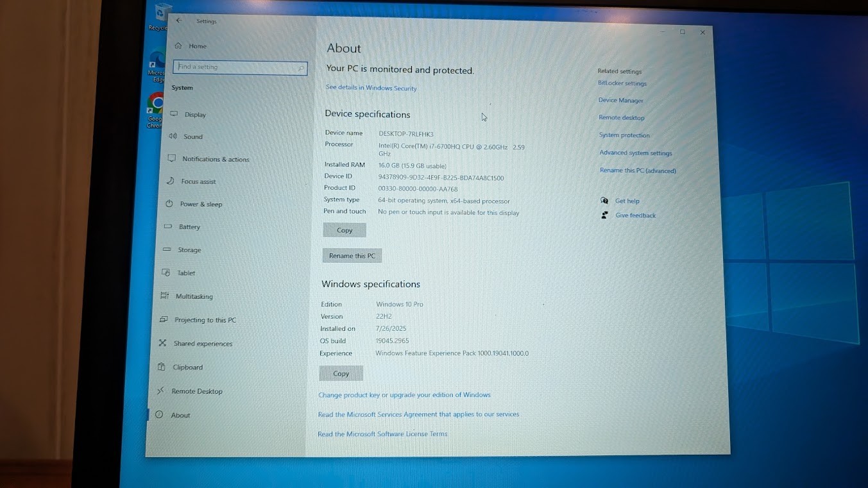The width and height of the screenshot is (868, 488).
Task: Open BitLocker settings link
Action: [622, 83]
